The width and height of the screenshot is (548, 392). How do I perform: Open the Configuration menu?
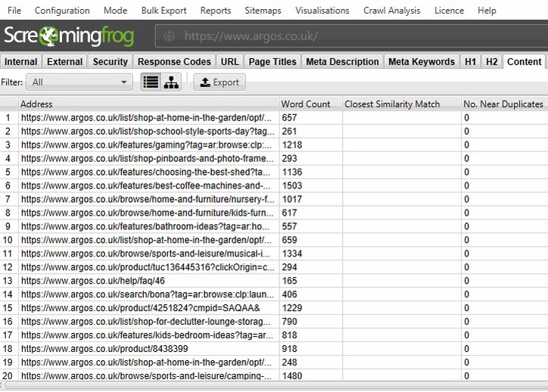click(62, 11)
